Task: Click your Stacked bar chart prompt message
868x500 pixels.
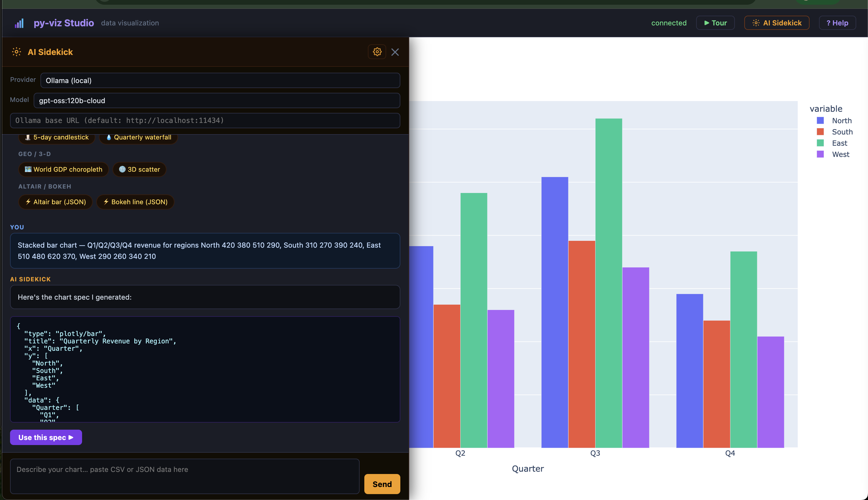Action: pyautogui.click(x=205, y=251)
